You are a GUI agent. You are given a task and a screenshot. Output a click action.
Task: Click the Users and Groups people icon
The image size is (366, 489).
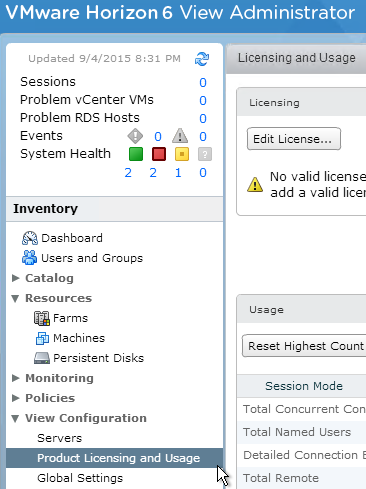click(30, 258)
